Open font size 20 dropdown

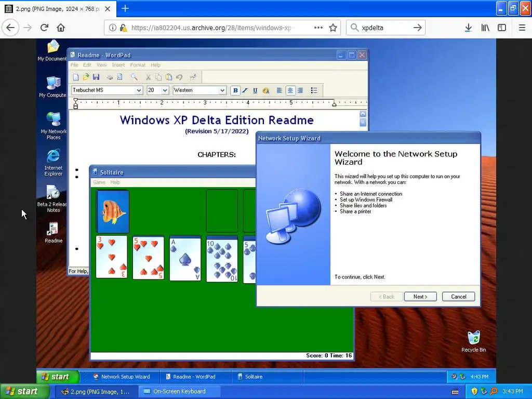165,90
